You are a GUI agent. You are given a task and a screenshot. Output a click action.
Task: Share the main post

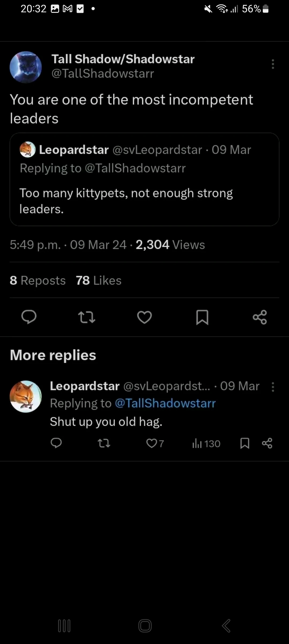[260, 317]
